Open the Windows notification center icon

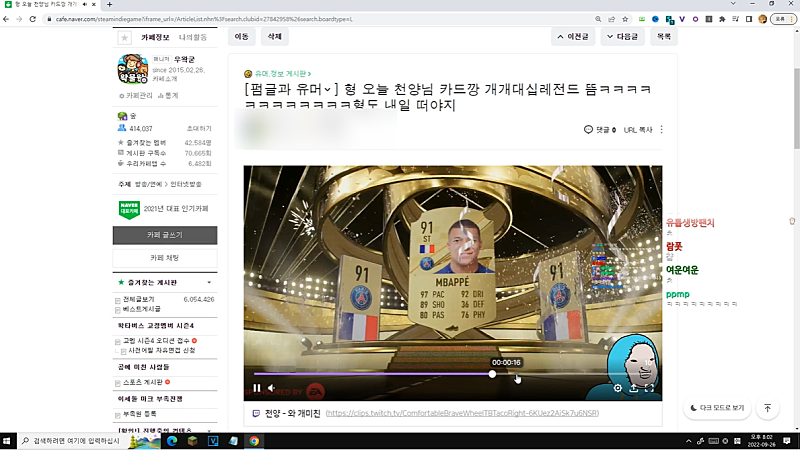click(787, 441)
